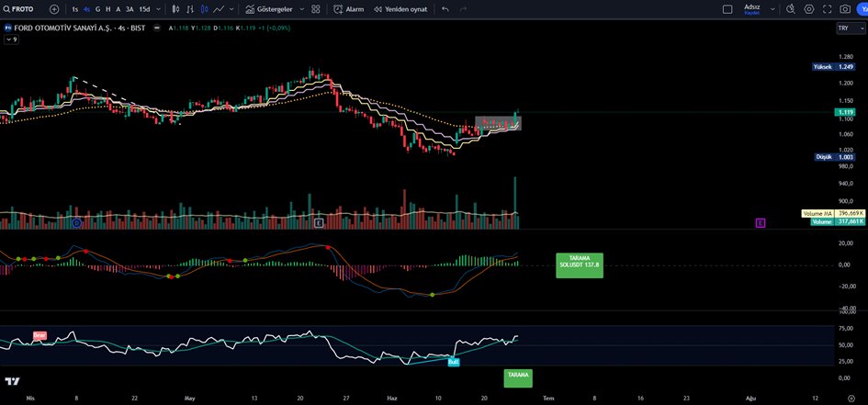This screenshot has width=868, height=405.
Task: Click the 1.280 price scale value
Action: point(845,56)
